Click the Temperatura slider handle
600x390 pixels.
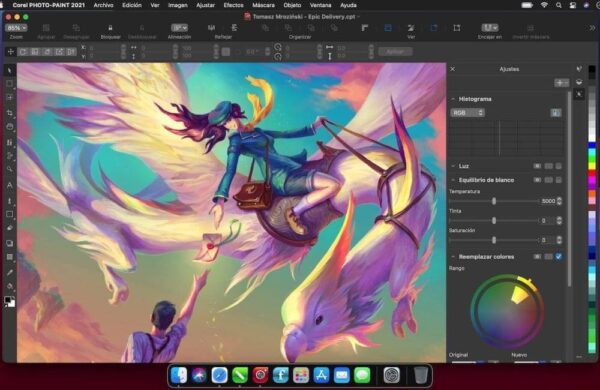click(494, 201)
